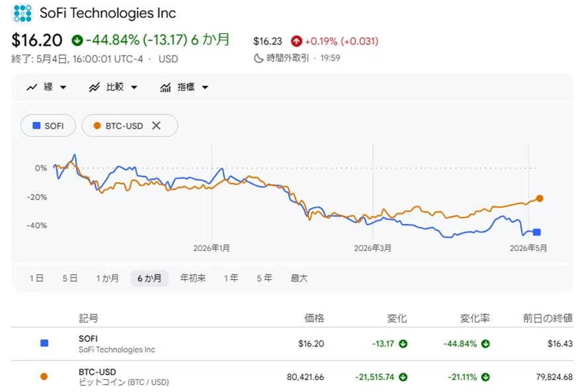This screenshot has width=587, height=392.
Task: Click the compare icon next to 比較
Action: point(94,87)
